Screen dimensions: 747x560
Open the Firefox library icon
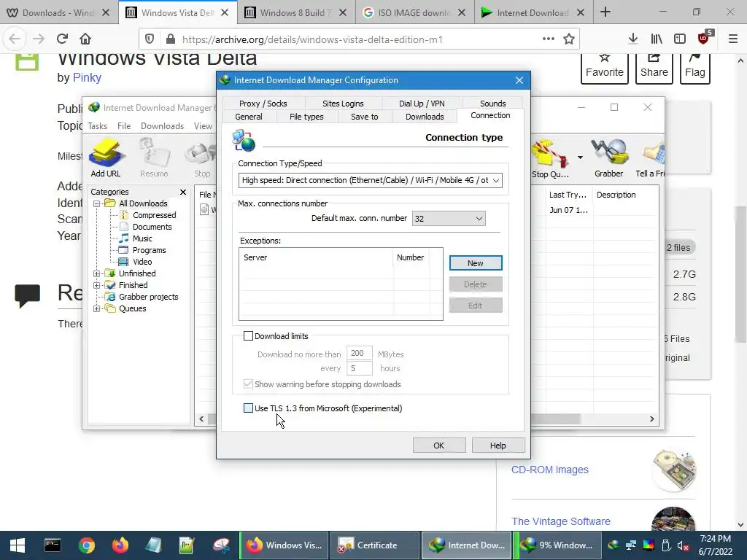pyautogui.click(x=657, y=39)
